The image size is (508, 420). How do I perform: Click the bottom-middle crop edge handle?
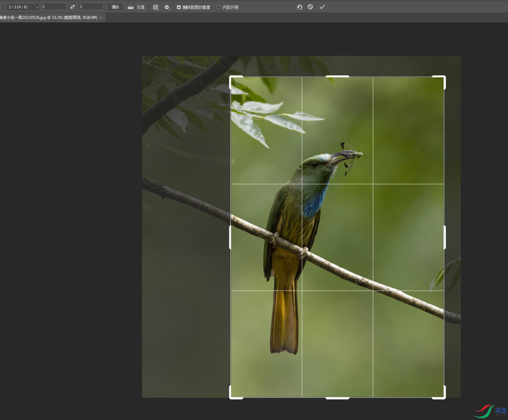[337, 397]
